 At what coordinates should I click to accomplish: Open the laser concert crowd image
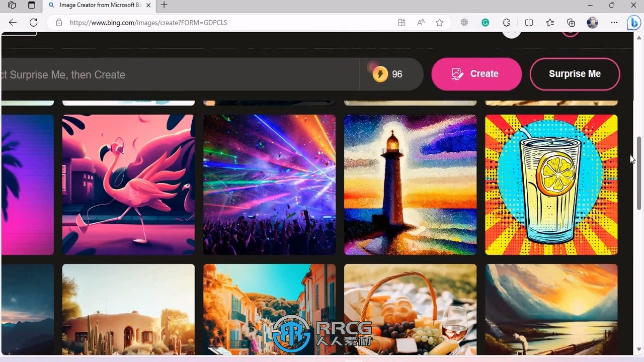pyautogui.click(x=269, y=185)
